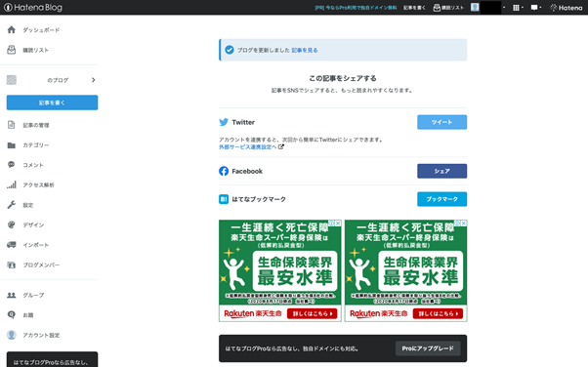Click the Hatena Blog logo
Screen dimensions: 588x367
(33, 7)
